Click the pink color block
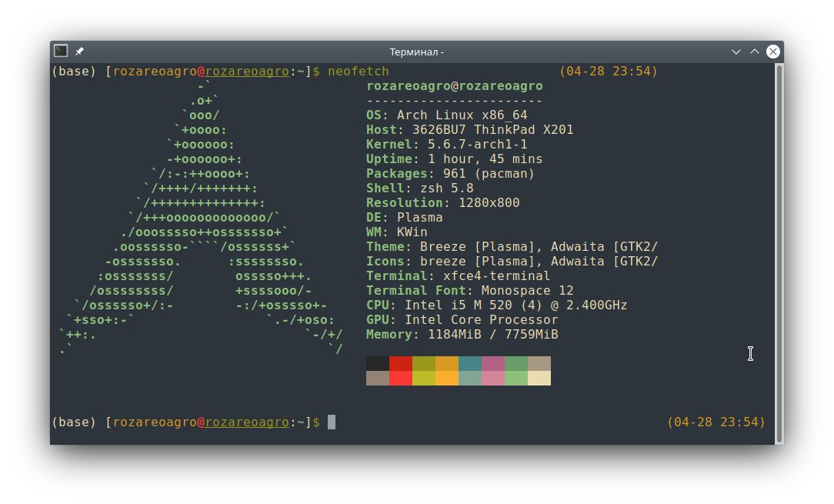This screenshot has width=834, height=504. (493, 378)
